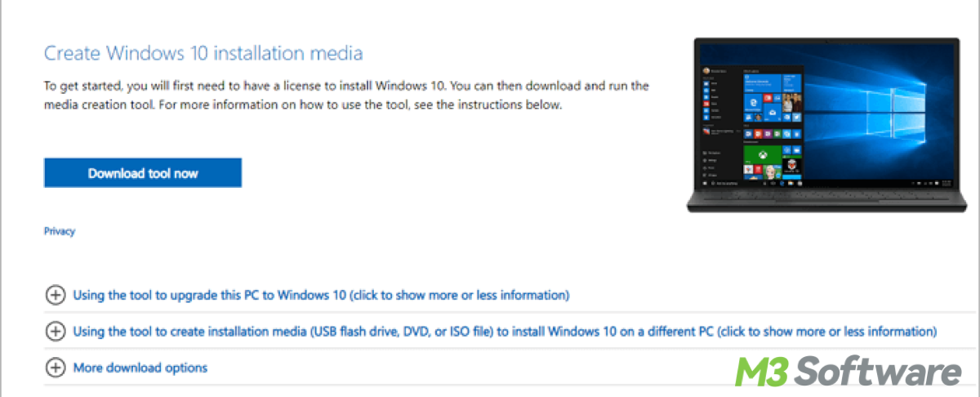The width and height of the screenshot is (980, 397).
Task: Open the More download options link
Action: (x=140, y=368)
